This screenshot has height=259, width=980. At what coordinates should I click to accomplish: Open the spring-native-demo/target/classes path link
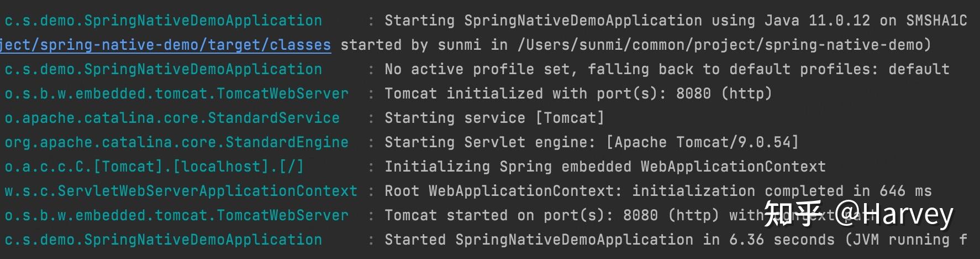click(x=166, y=45)
